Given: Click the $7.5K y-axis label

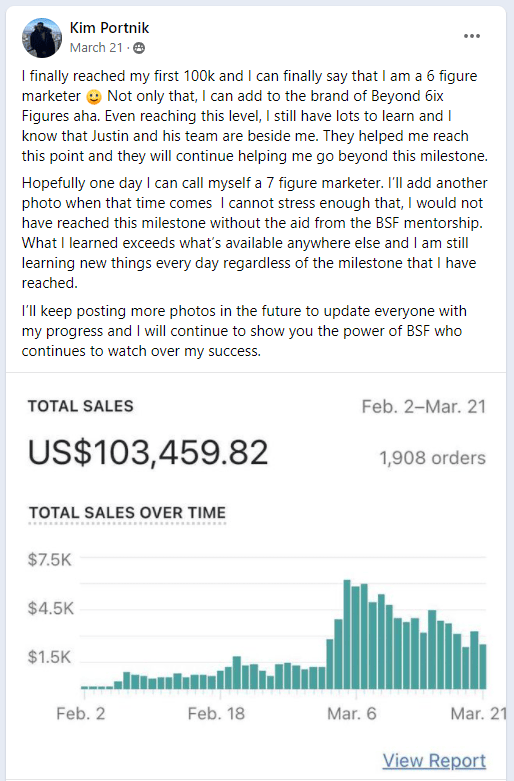Looking at the screenshot, I should tap(50, 560).
